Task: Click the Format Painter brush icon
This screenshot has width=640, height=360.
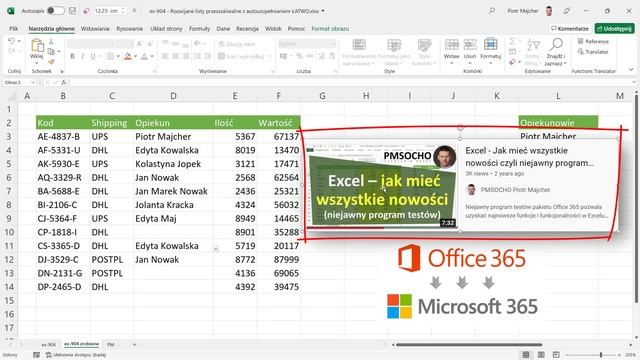Action: [51, 62]
